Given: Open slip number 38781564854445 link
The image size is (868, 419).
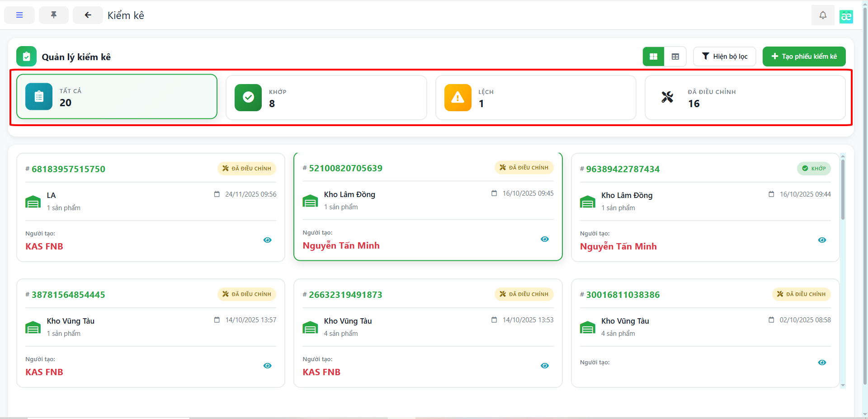Looking at the screenshot, I should coord(68,295).
